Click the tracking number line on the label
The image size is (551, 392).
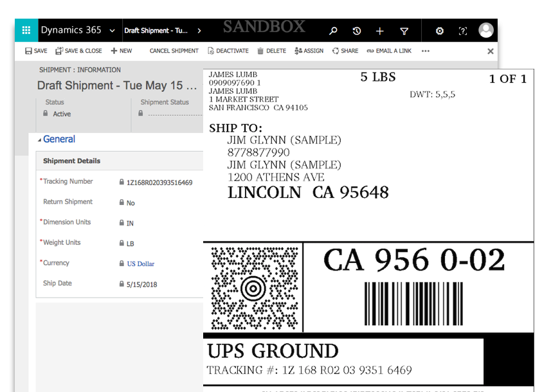[309, 370]
